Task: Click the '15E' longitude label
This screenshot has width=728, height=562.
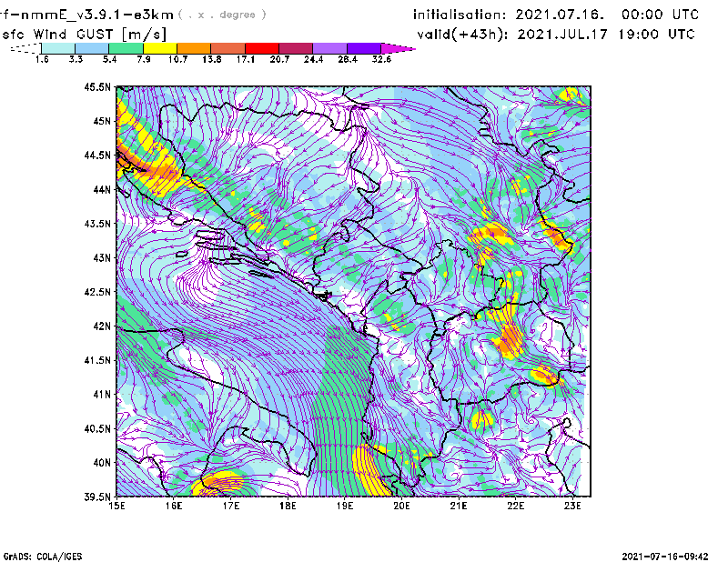Action: coord(116,506)
